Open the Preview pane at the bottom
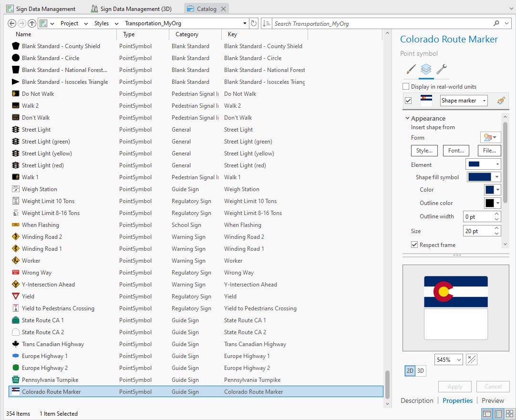Viewport: 516px width, 420px height. [x=492, y=400]
